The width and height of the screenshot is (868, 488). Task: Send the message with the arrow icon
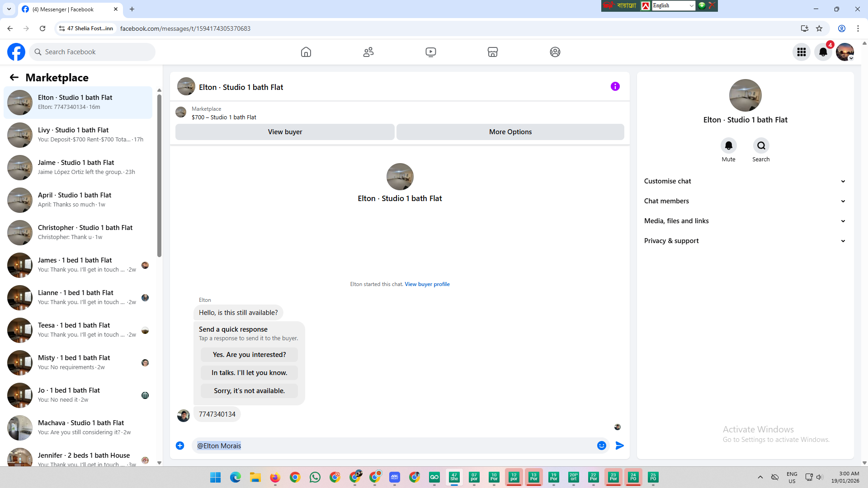[x=620, y=446]
